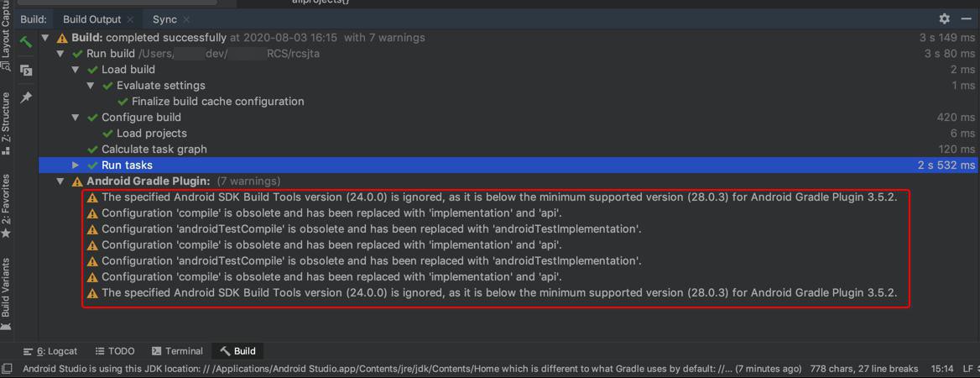This screenshot has height=378, width=980.
Task: Click line and column indicator 15:14
Action: pyautogui.click(x=942, y=369)
